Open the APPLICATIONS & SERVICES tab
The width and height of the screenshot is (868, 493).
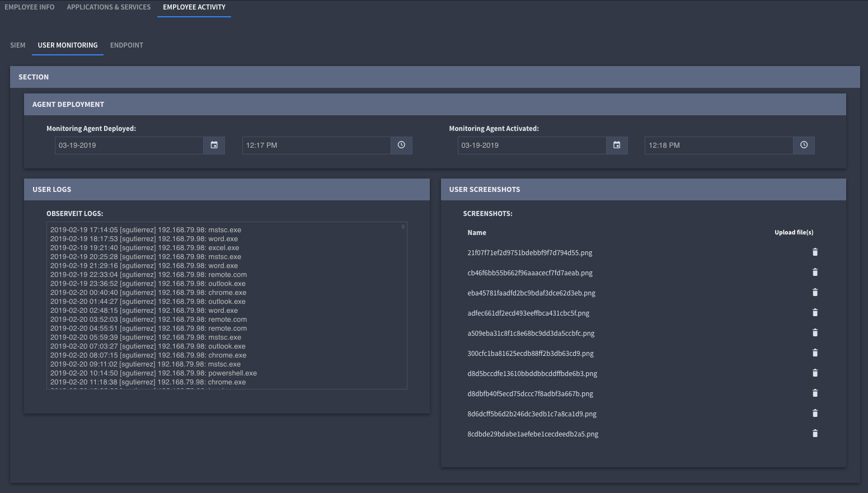point(109,7)
